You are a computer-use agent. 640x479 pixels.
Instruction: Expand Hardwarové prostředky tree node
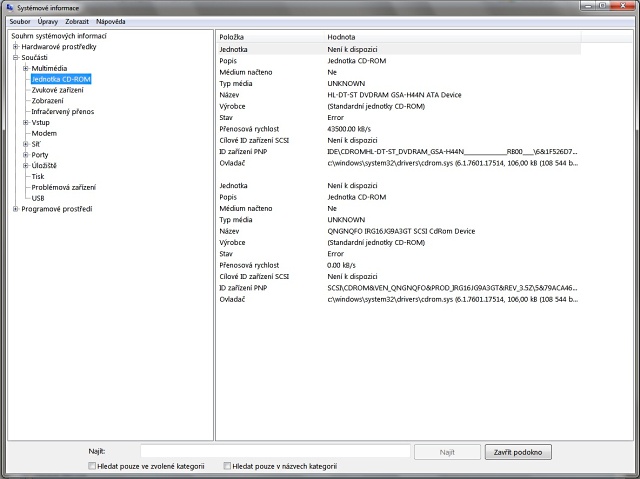tap(16, 47)
